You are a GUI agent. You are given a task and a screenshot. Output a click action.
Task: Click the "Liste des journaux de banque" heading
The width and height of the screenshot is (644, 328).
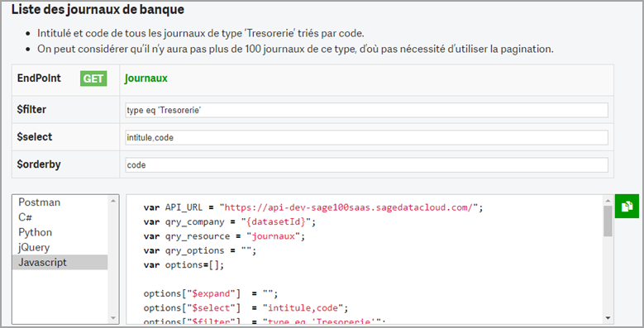(x=98, y=9)
